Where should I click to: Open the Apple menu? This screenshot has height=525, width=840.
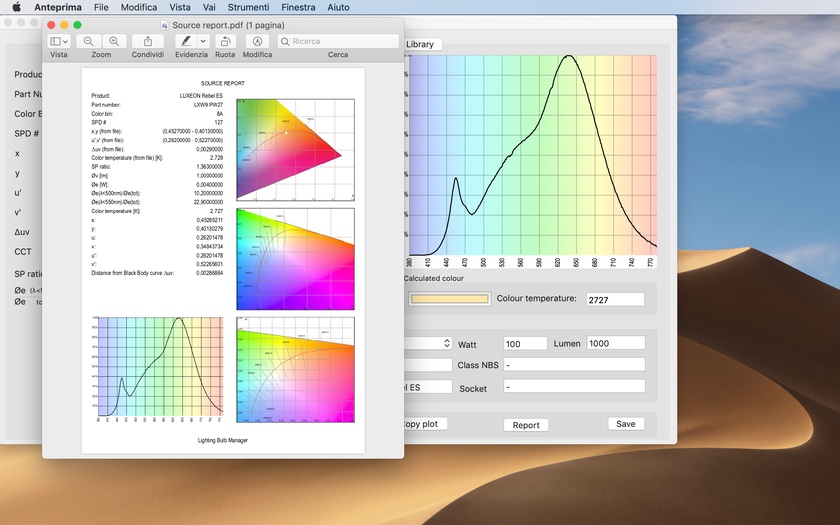click(16, 7)
